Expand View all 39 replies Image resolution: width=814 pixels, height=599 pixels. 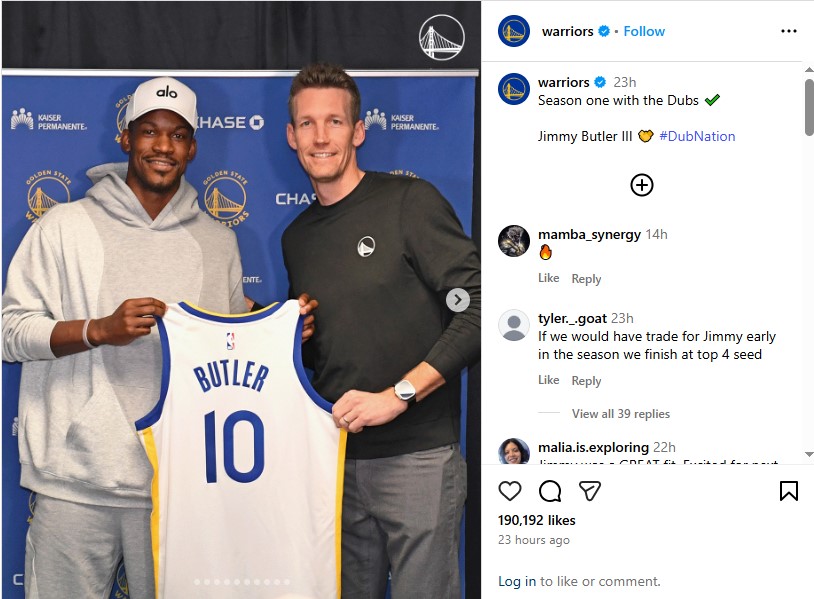pyautogui.click(x=620, y=414)
